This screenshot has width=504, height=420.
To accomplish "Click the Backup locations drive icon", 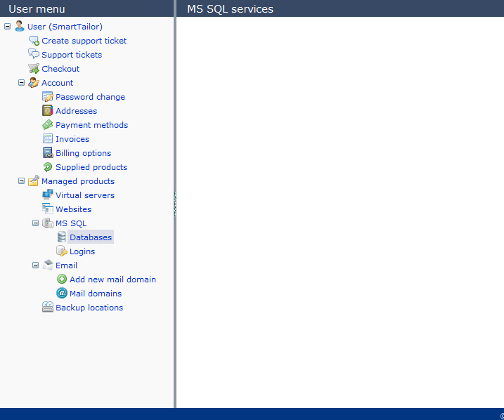I will coord(48,308).
